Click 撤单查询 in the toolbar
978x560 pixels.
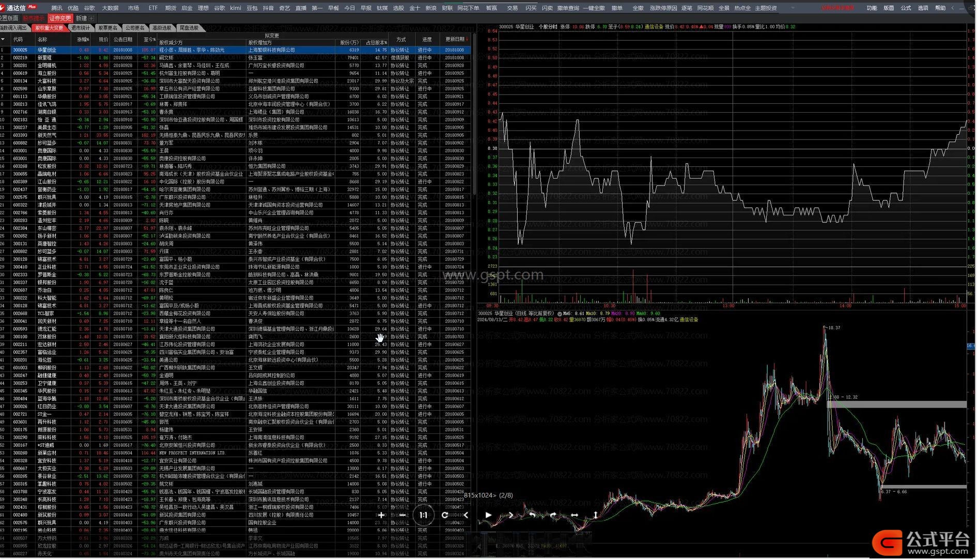pos(568,8)
